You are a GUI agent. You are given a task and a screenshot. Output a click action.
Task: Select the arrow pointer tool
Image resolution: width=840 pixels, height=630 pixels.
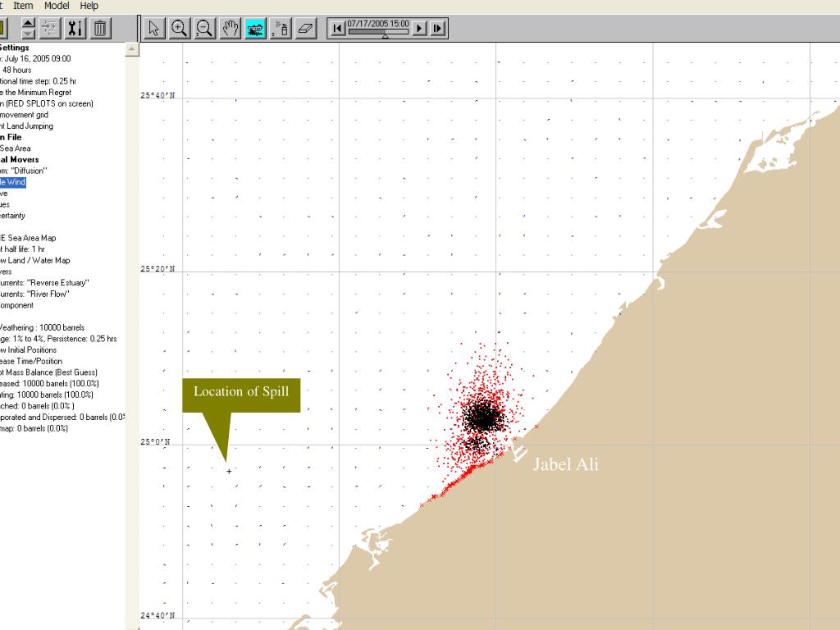coord(154,29)
